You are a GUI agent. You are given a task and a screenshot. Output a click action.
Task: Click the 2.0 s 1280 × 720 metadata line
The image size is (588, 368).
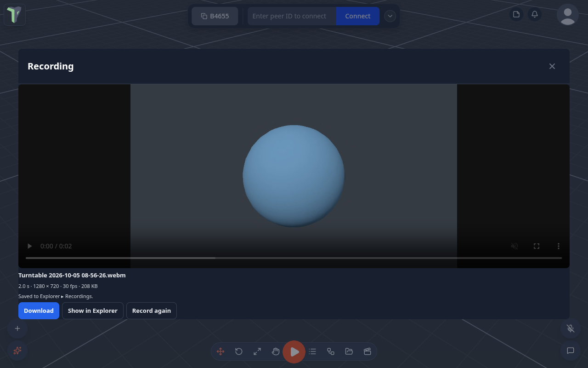(x=58, y=286)
